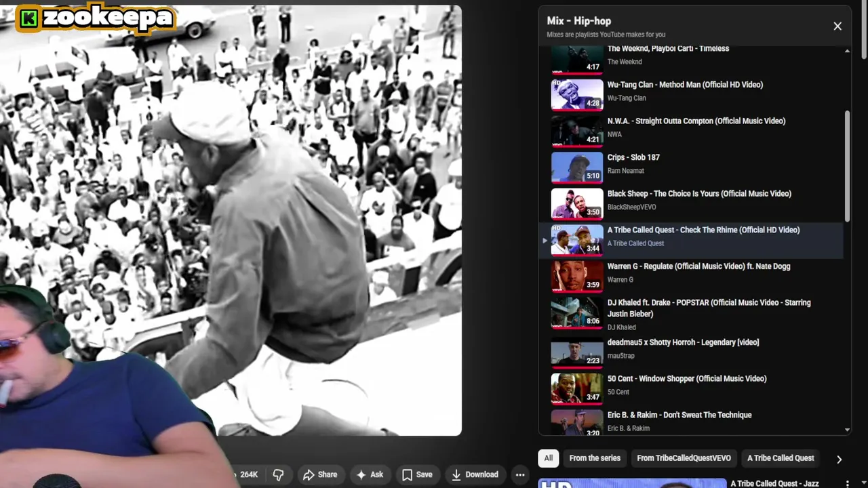Open options for A Tribe Called Quest - Jazz video
Image resolution: width=868 pixels, height=488 pixels.
847,483
